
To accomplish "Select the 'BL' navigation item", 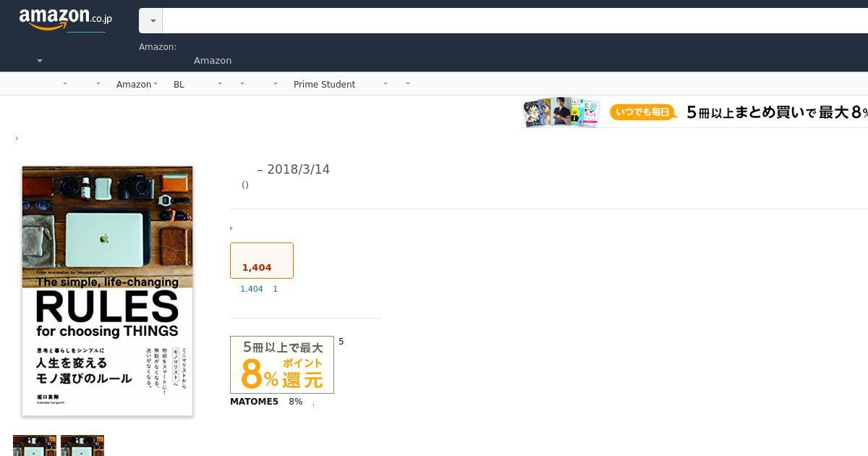I will 179,85.
